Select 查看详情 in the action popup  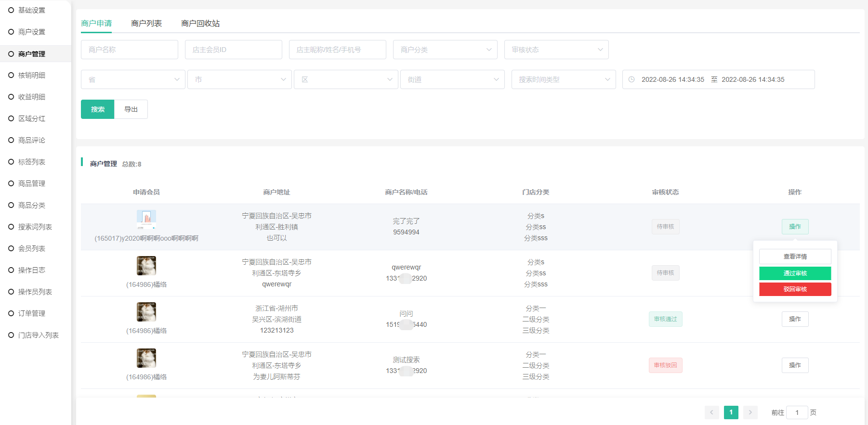(795, 257)
